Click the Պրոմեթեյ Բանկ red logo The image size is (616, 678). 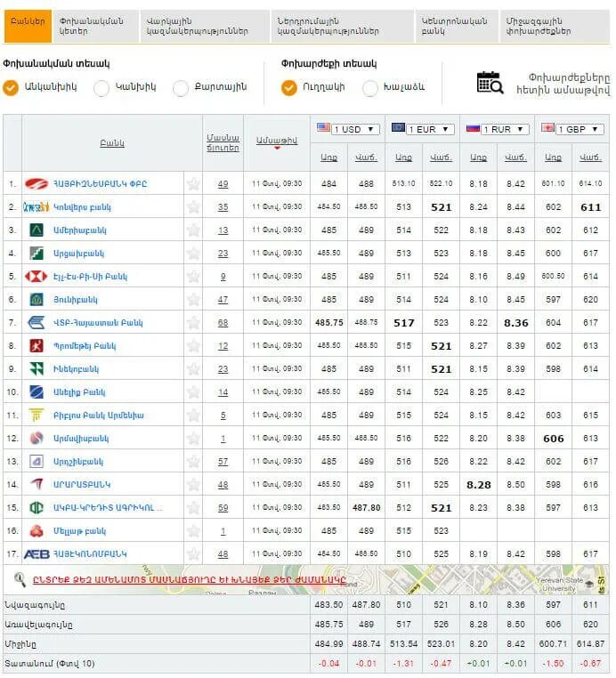[36, 346]
